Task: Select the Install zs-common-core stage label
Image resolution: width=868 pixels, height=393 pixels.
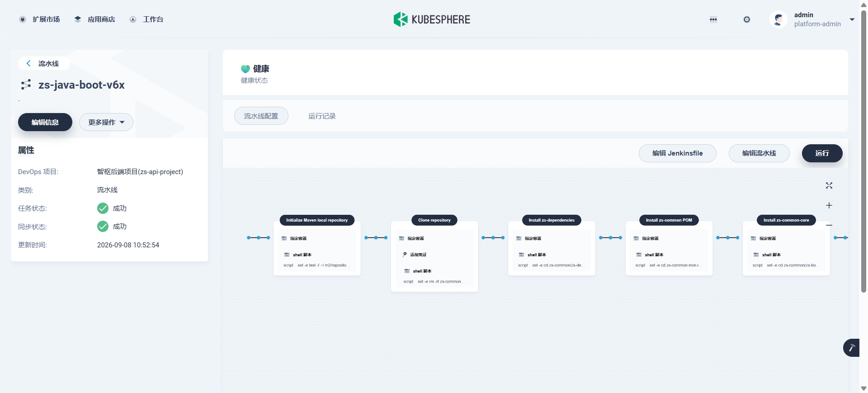Action: point(787,220)
